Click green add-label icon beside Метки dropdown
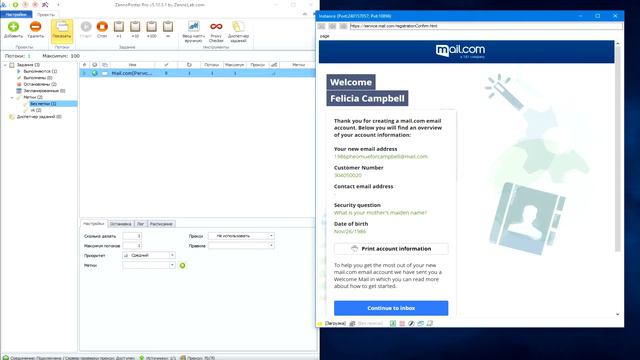 coord(182,266)
